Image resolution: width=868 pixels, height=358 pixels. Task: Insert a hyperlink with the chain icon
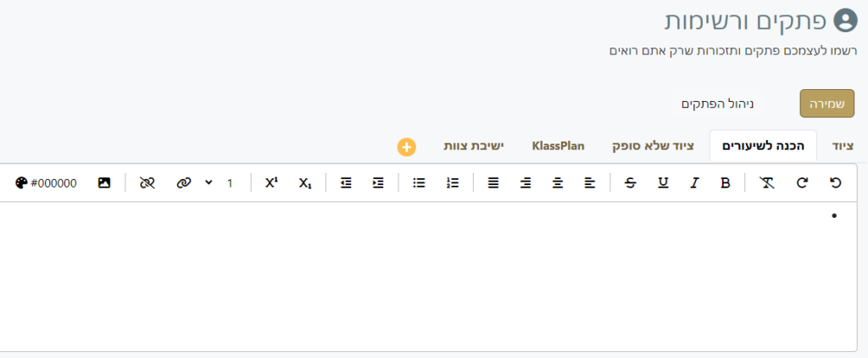(x=184, y=182)
